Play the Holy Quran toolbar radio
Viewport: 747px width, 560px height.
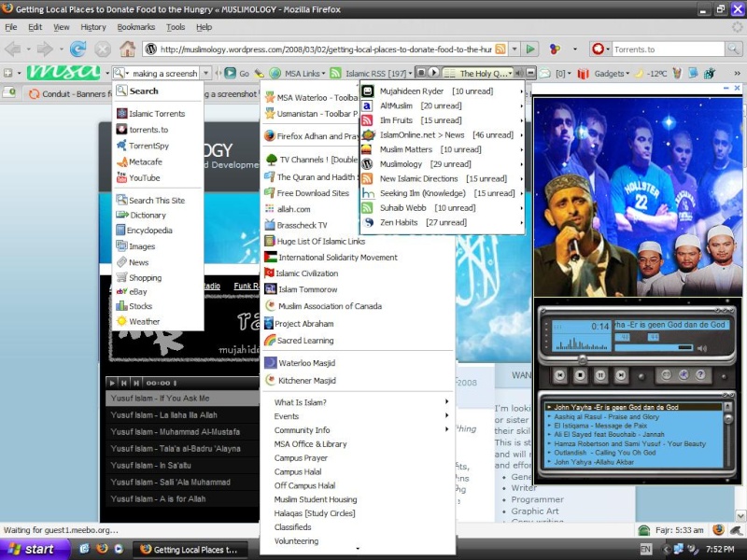click(x=433, y=73)
